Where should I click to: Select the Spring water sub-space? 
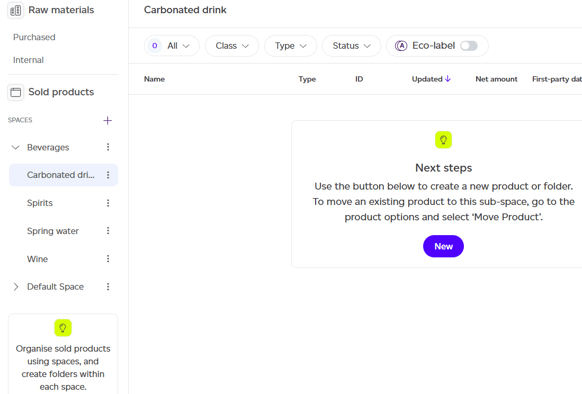(x=53, y=231)
